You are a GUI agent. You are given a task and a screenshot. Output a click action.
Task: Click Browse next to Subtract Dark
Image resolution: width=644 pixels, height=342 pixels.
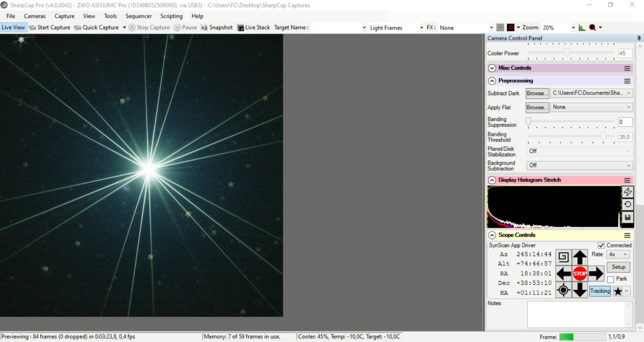(537, 93)
